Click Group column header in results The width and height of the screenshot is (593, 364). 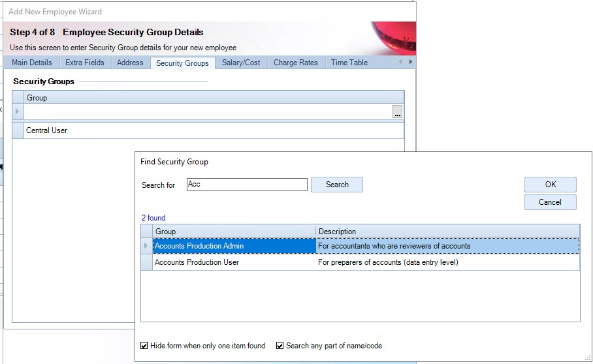click(x=234, y=232)
